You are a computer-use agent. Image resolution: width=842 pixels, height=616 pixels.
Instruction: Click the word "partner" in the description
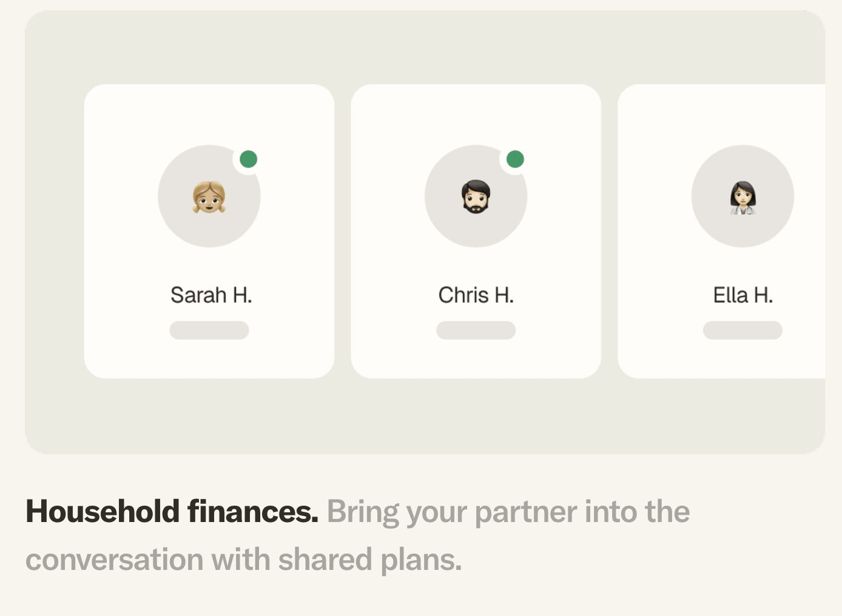click(x=525, y=512)
